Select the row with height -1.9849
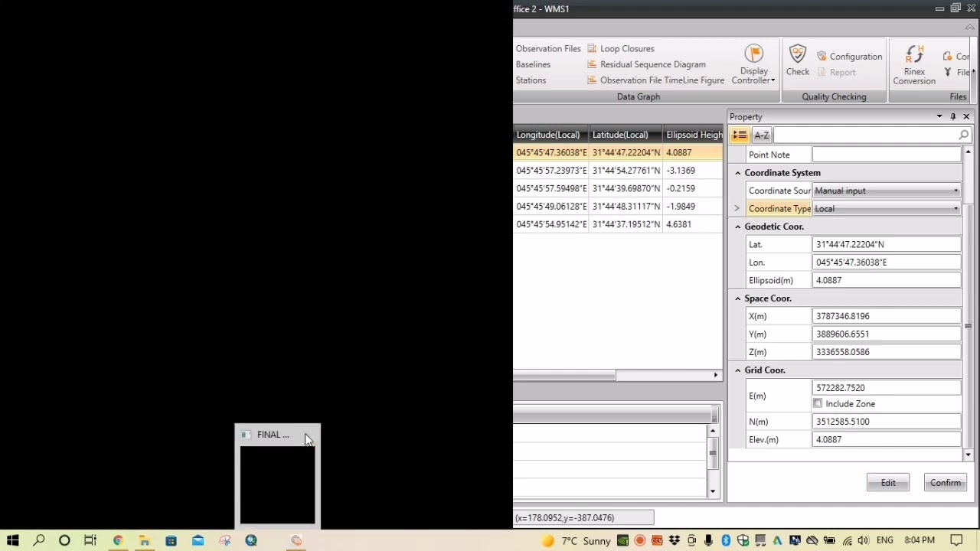Image resolution: width=980 pixels, height=551 pixels. [x=618, y=207]
